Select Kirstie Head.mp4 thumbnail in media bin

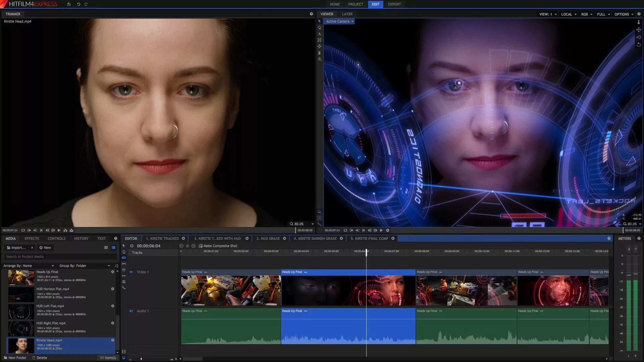20,345
